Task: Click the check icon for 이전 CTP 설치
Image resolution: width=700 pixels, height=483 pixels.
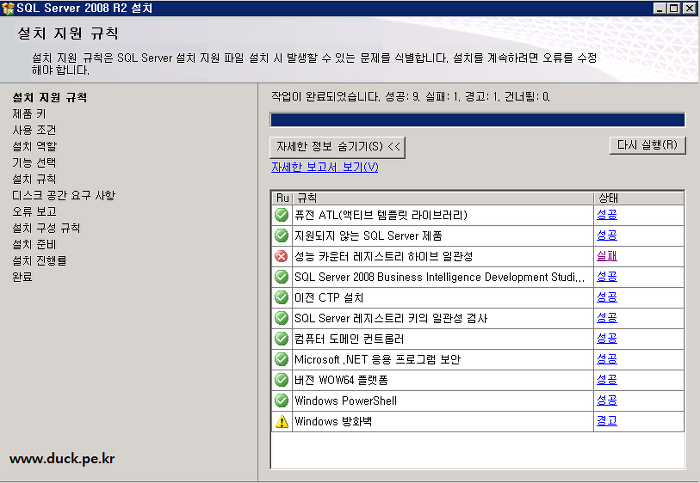Action: coord(281,297)
